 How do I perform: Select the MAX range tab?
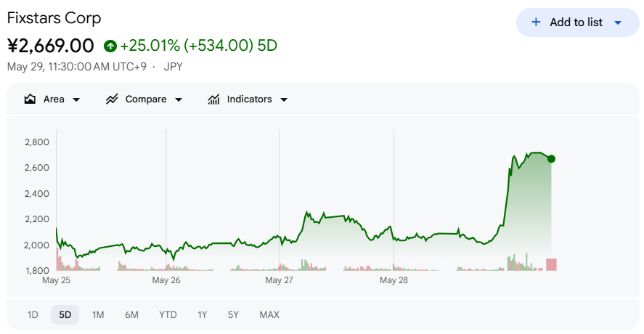[269, 314]
